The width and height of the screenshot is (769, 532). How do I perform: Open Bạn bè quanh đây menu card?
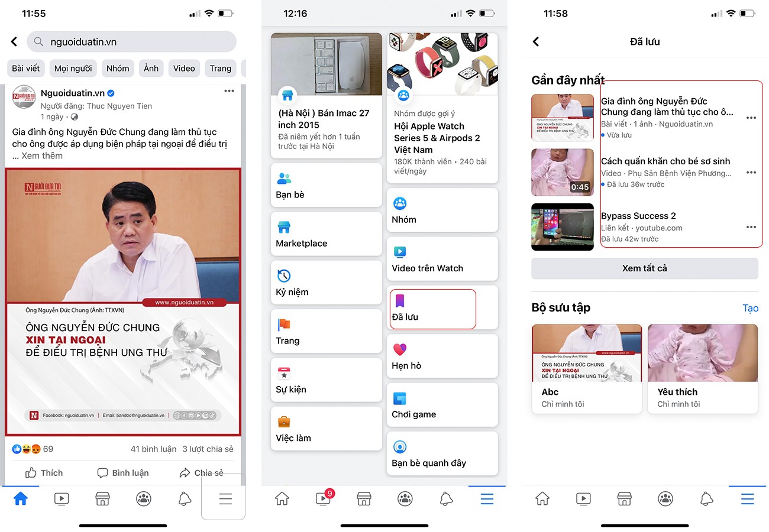442,453
